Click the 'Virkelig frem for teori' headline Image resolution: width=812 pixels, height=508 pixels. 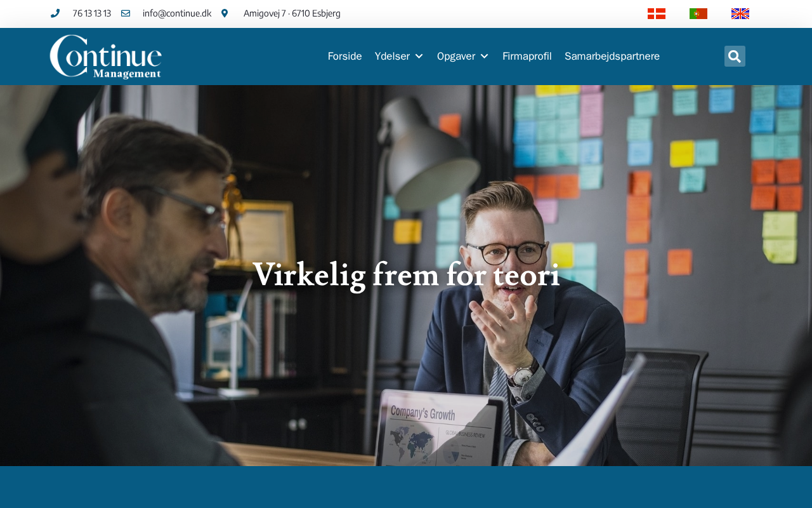point(406,276)
